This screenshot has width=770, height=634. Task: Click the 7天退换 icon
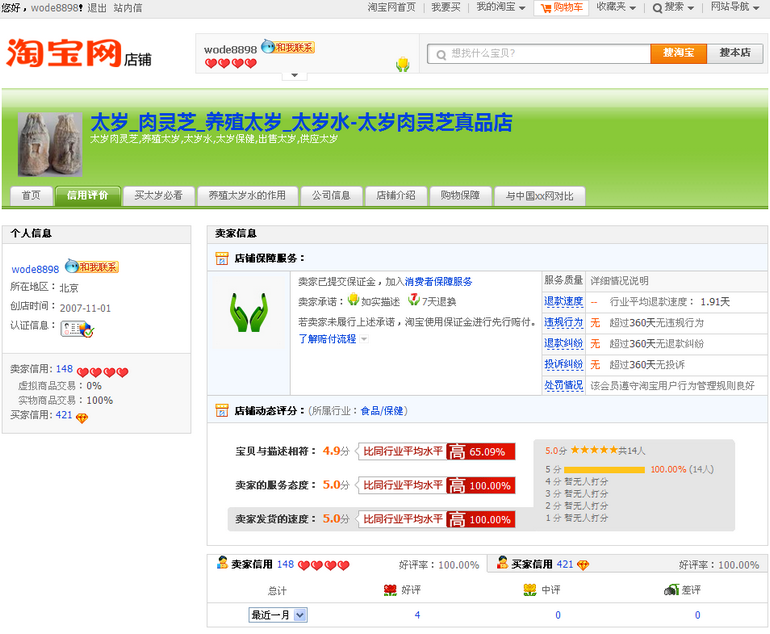pos(413,299)
